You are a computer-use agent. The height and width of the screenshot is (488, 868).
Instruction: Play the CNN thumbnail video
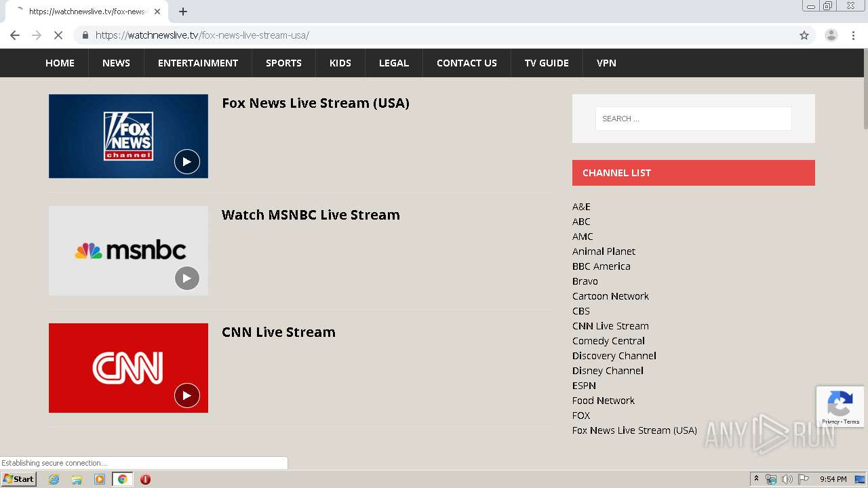coord(187,396)
